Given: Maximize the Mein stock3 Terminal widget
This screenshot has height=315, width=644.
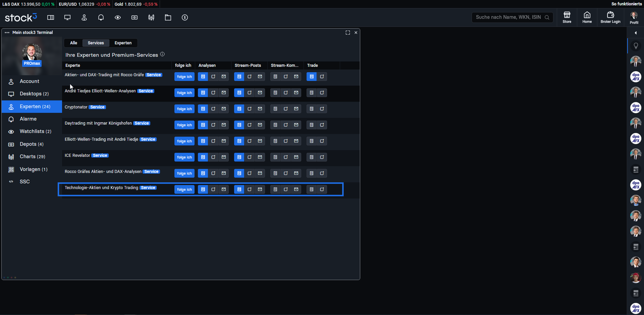Looking at the screenshot, I should pyautogui.click(x=348, y=33).
